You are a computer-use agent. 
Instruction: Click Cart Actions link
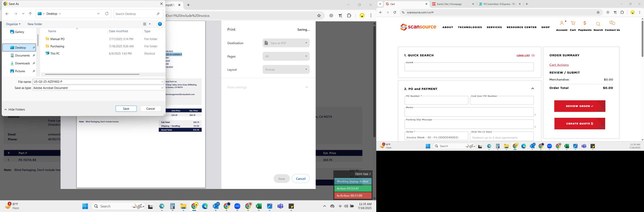tap(559, 65)
